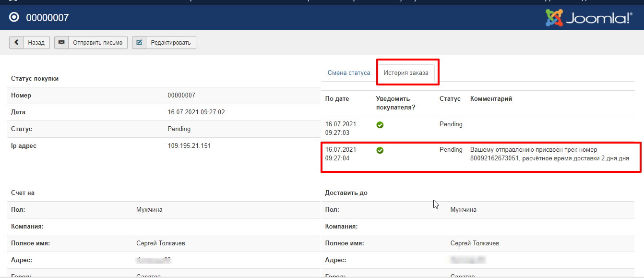The width and height of the screenshot is (644, 278).
Task: Click green checkmark in the 09:27:04 history row
Action: tap(380, 150)
